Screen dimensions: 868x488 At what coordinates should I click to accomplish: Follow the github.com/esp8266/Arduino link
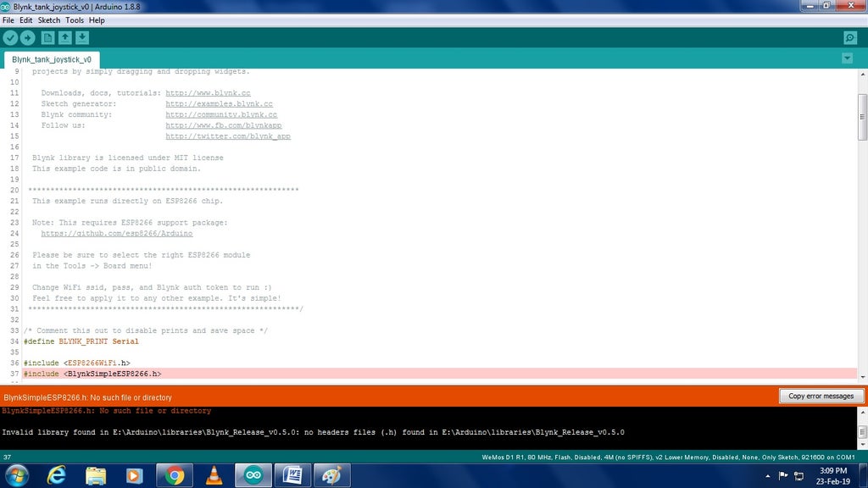117,234
